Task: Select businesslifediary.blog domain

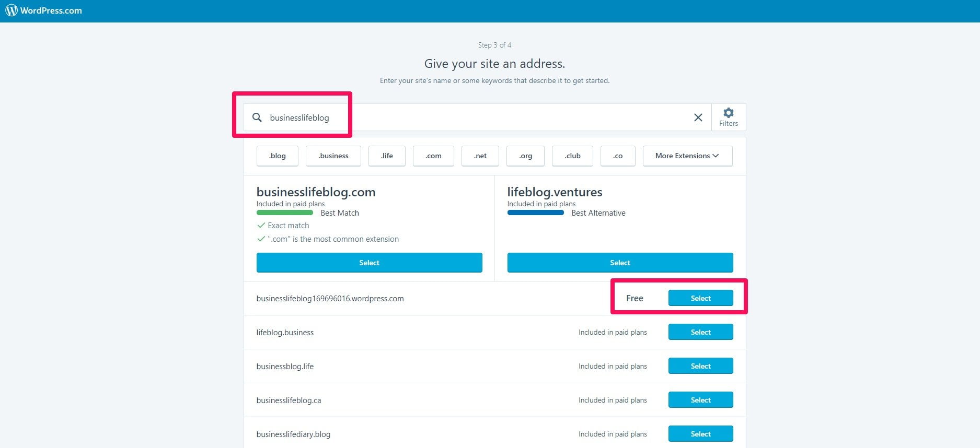Action: (x=701, y=434)
